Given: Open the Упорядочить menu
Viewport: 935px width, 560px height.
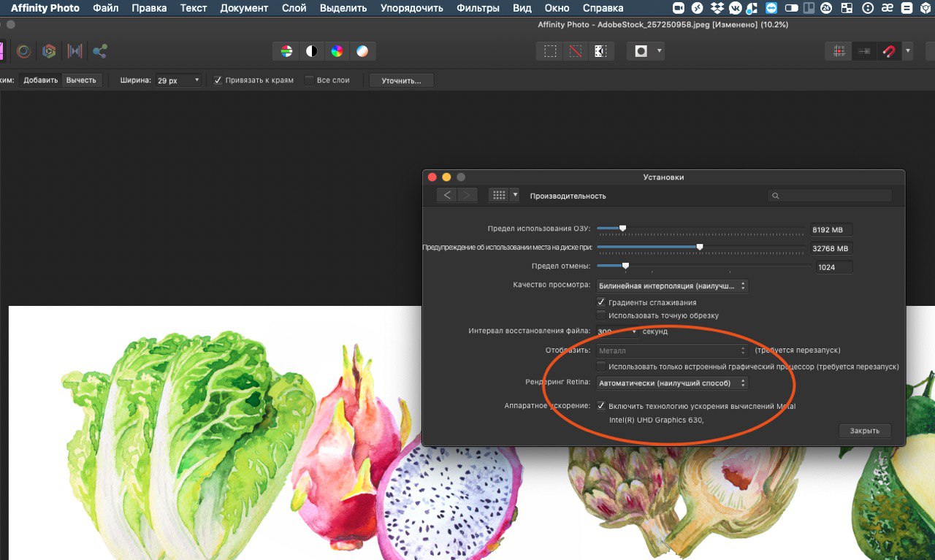Looking at the screenshot, I should (411, 8).
